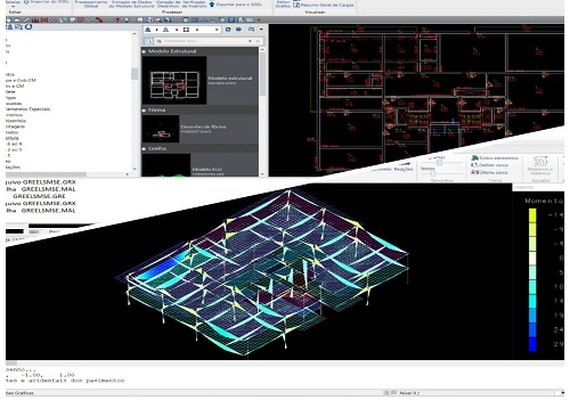Collapse the Grelha section

[x=144, y=149]
